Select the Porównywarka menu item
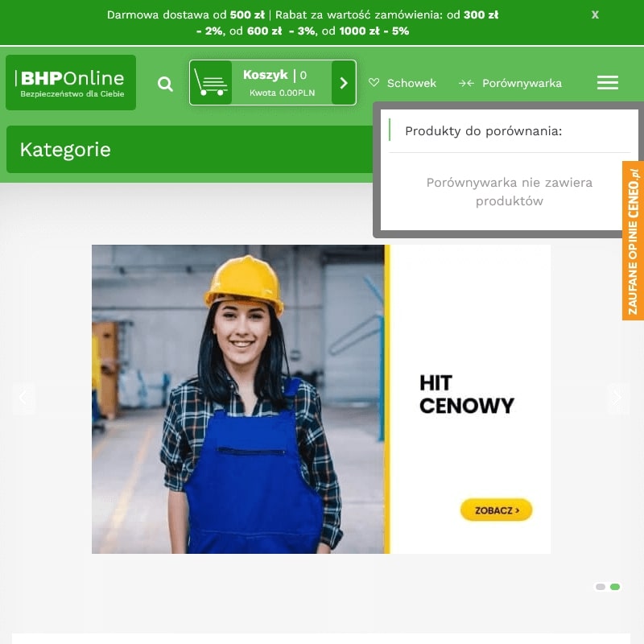The width and height of the screenshot is (644, 644). point(521,83)
